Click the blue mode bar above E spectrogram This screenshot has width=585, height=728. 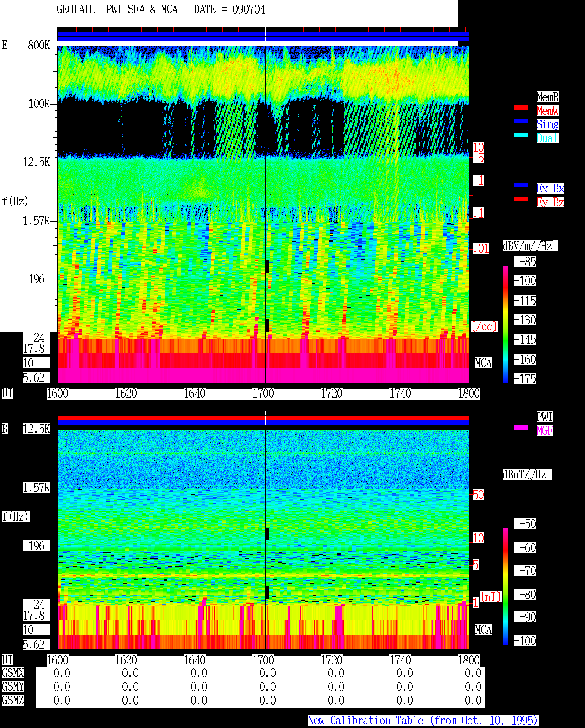coord(263,36)
